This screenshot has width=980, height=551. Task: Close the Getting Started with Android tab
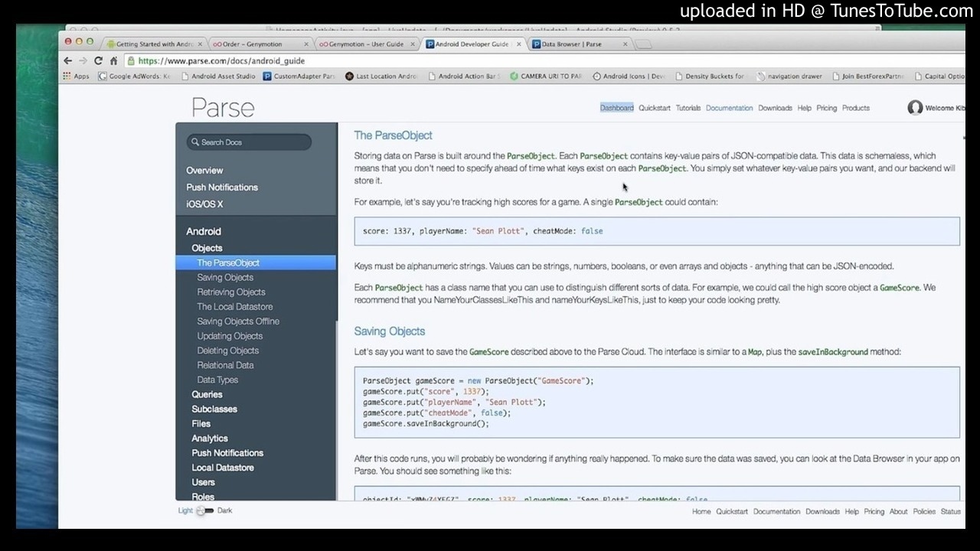(201, 44)
